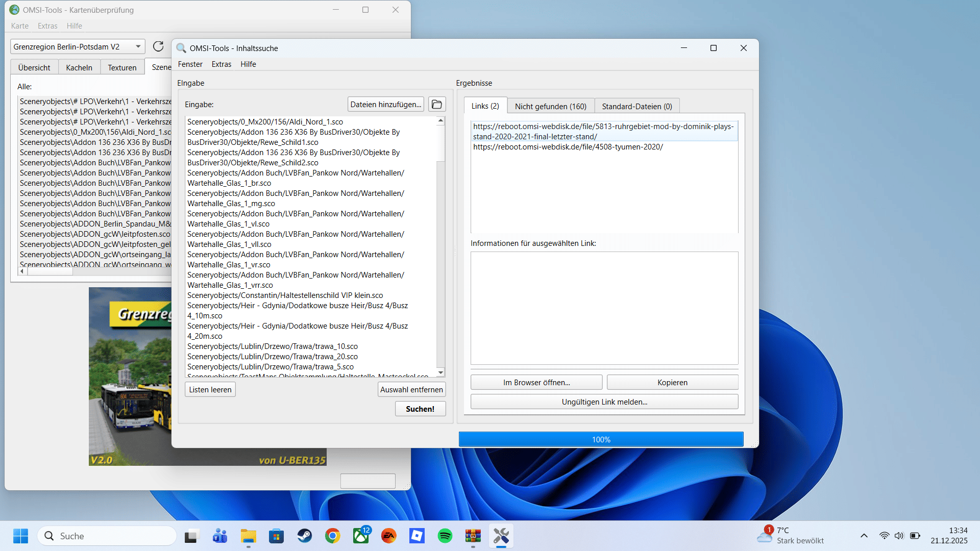980x551 pixels.
Task: Click the 100% progress bar
Action: 601,439
